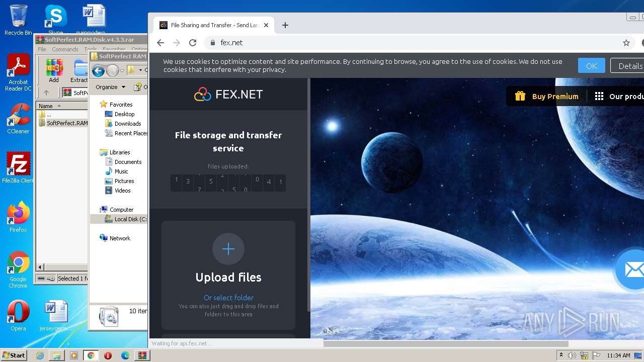
Task: Select Network in Explorer navigation pane
Action: pos(120,238)
